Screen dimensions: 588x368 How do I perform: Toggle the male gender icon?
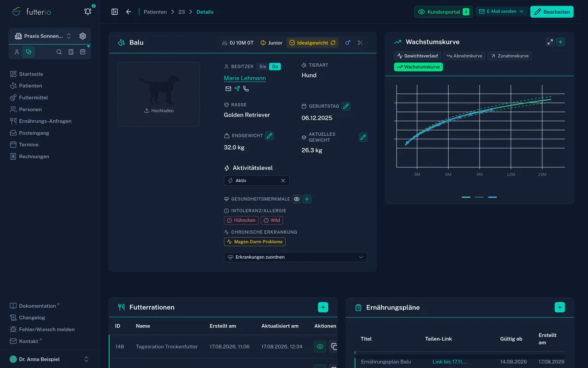tap(348, 43)
